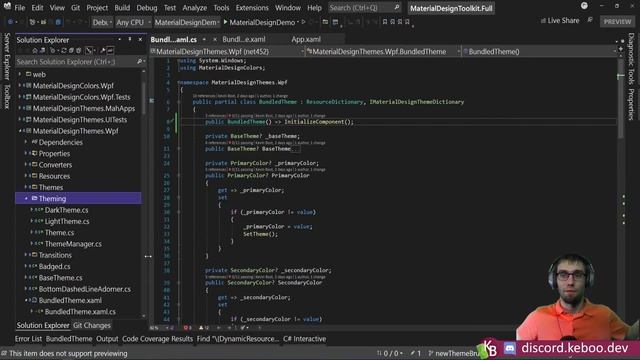Image resolution: width=640 pixels, height=360 pixels.
Task: Open the Debug menu
Action: 147,8
